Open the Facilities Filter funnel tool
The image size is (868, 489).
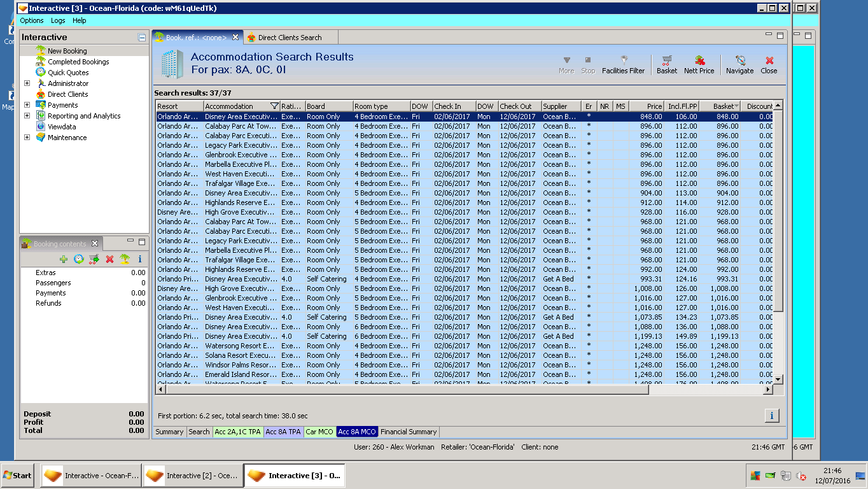(623, 64)
